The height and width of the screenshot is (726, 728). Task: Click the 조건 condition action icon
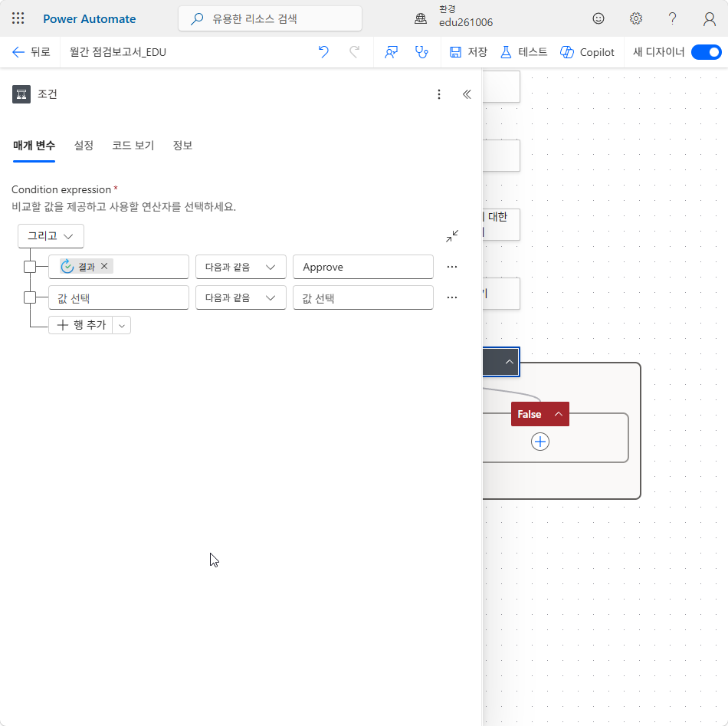tap(21, 94)
